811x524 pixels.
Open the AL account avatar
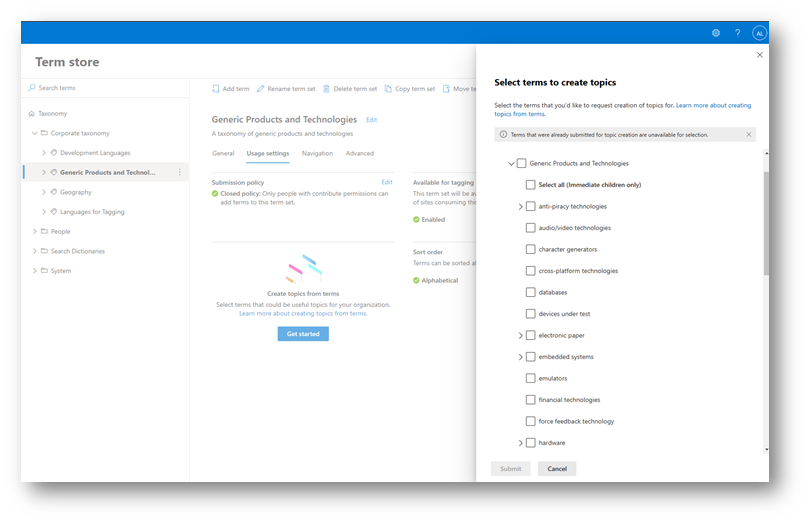[759, 33]
